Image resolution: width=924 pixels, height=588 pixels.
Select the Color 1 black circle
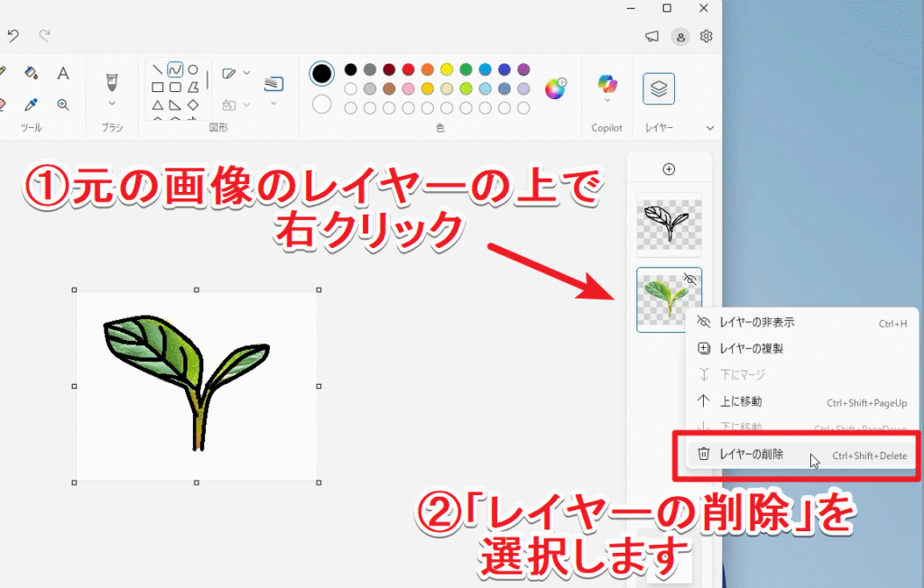(322, 74)
